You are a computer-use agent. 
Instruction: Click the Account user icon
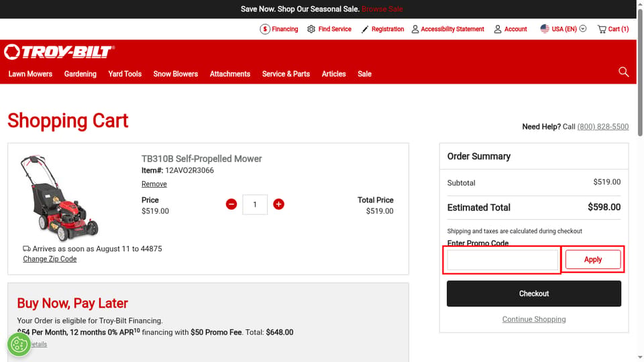[x=497, y=29]
